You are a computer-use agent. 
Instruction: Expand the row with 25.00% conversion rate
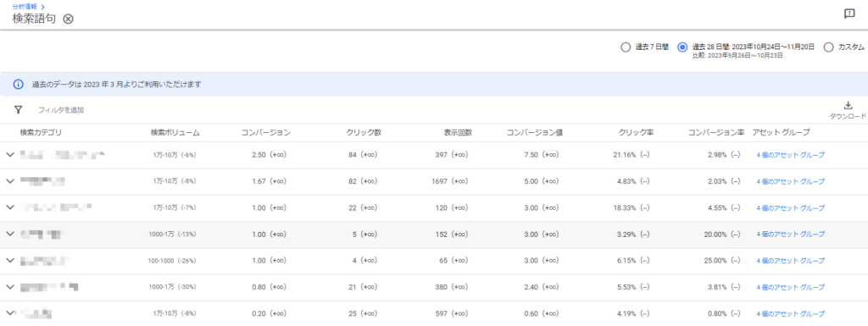pos(9,260)
